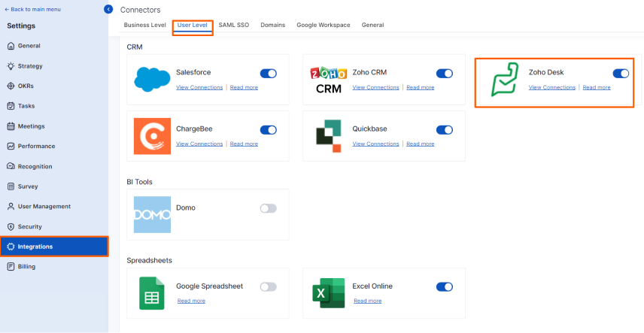Read more about Zoho Desk
Screen dimensions: 644x333
coord(597,87)
